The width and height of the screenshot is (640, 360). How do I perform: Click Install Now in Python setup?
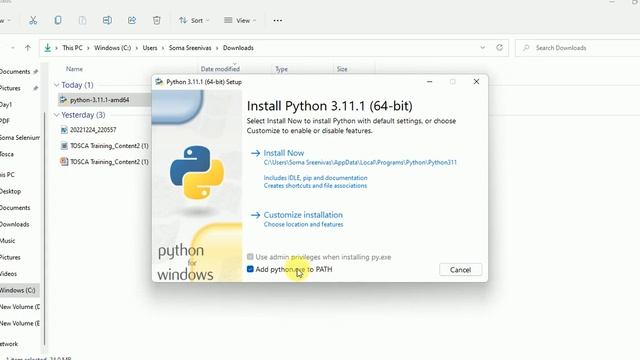[x=284, y=153]
